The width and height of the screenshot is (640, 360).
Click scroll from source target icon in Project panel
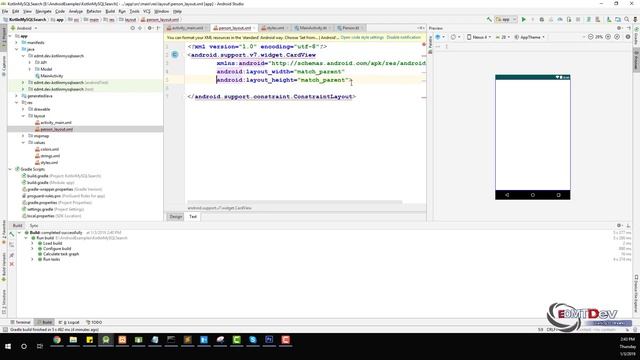click(132, 28)
